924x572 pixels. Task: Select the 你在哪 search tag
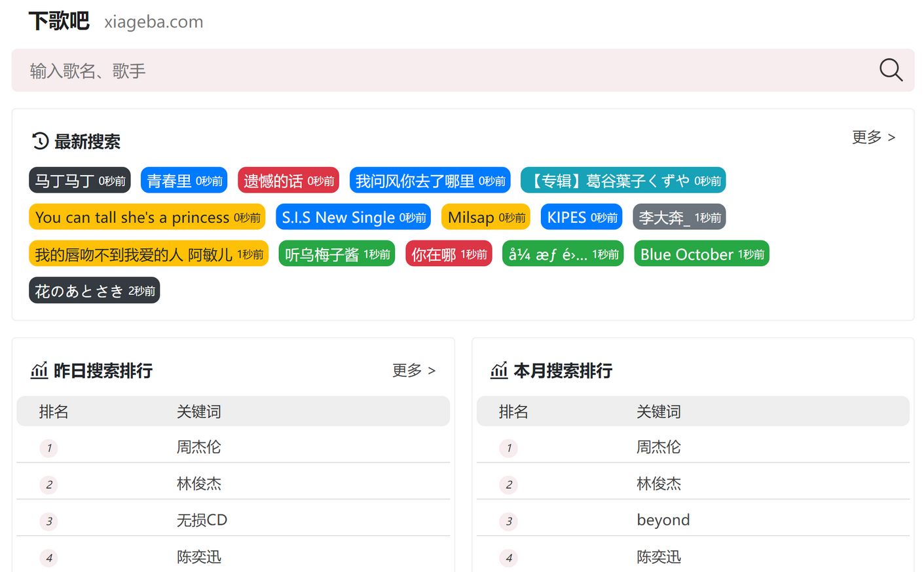pos(449,254)
